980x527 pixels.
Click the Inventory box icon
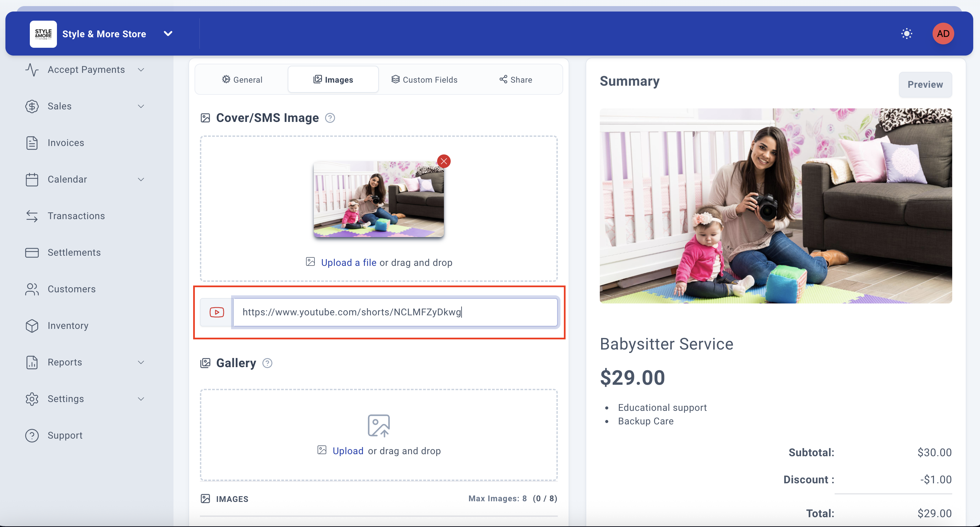(x=32, y=326)
